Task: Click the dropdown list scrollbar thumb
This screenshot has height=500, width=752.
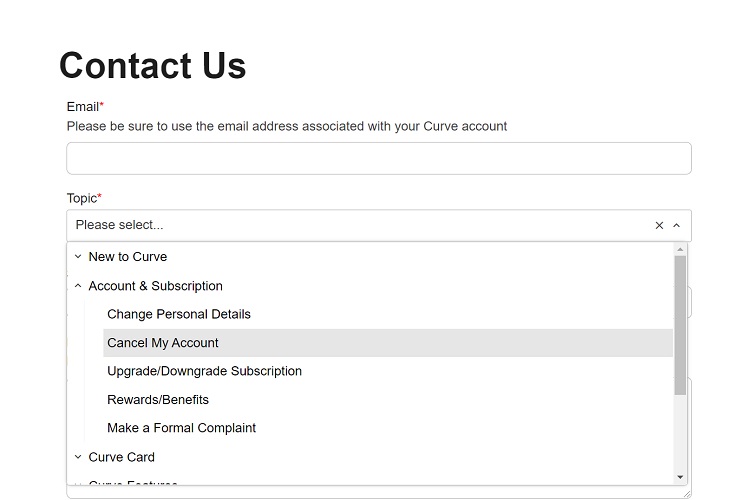Action: pyautogui.click(x=680, y=325)
